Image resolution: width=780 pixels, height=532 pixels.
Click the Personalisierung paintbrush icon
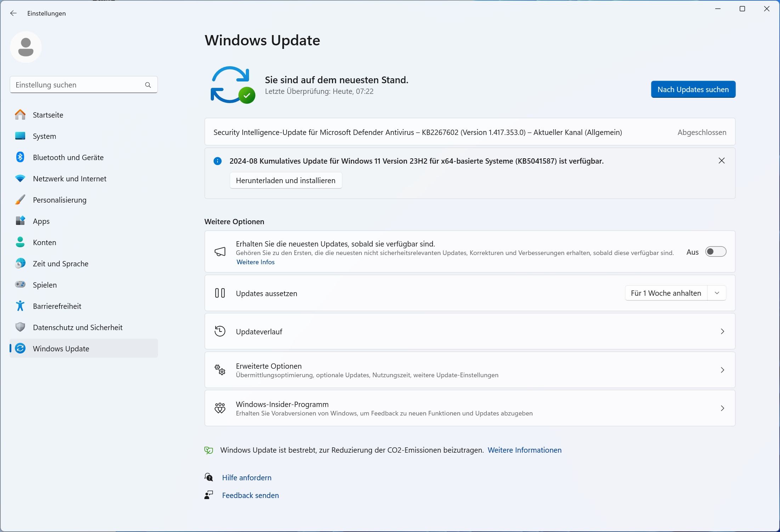tap(20, 200)
